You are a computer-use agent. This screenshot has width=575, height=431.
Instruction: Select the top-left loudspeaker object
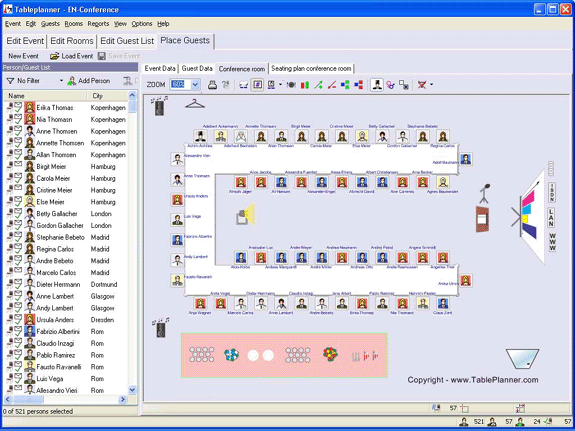click(160, 106)
